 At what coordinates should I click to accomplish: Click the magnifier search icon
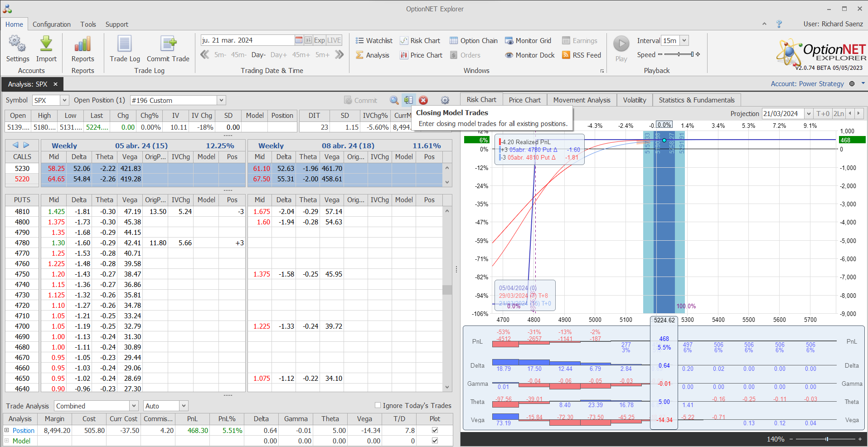tap(394, 100)
